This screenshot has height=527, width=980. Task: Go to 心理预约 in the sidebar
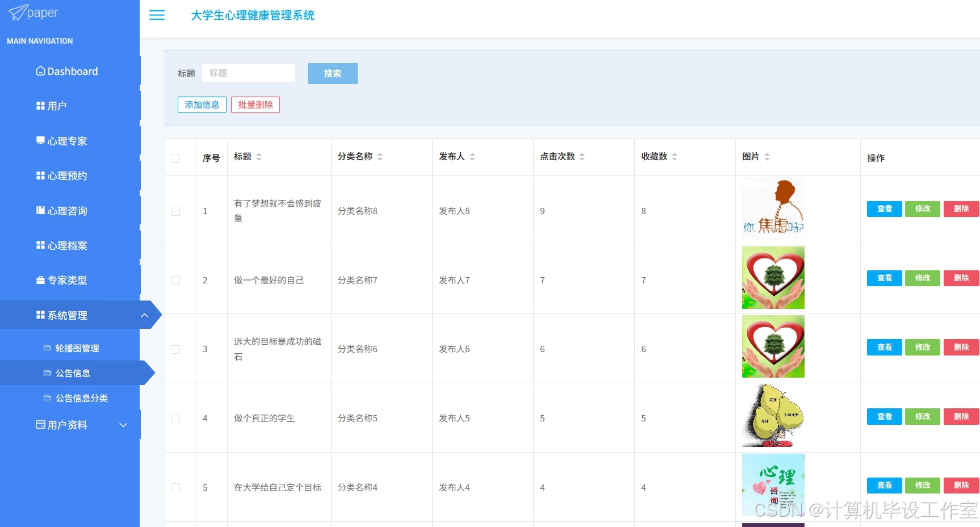click(67, 175)
